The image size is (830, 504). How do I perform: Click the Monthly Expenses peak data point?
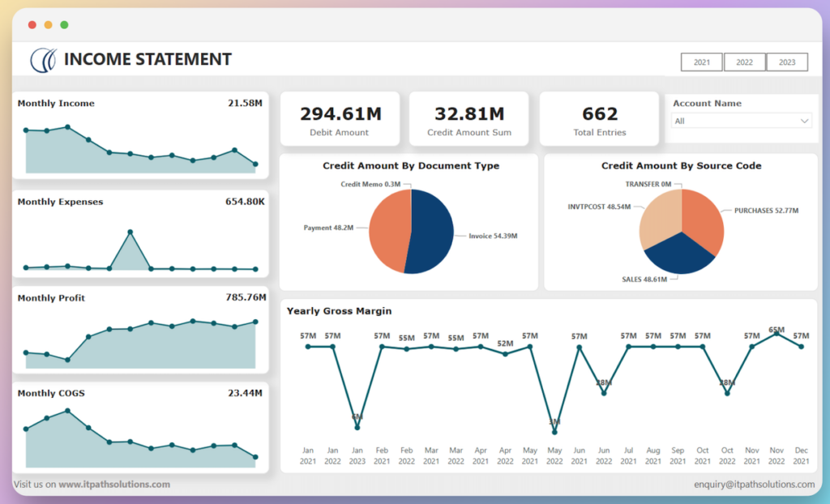click(130, 232)
